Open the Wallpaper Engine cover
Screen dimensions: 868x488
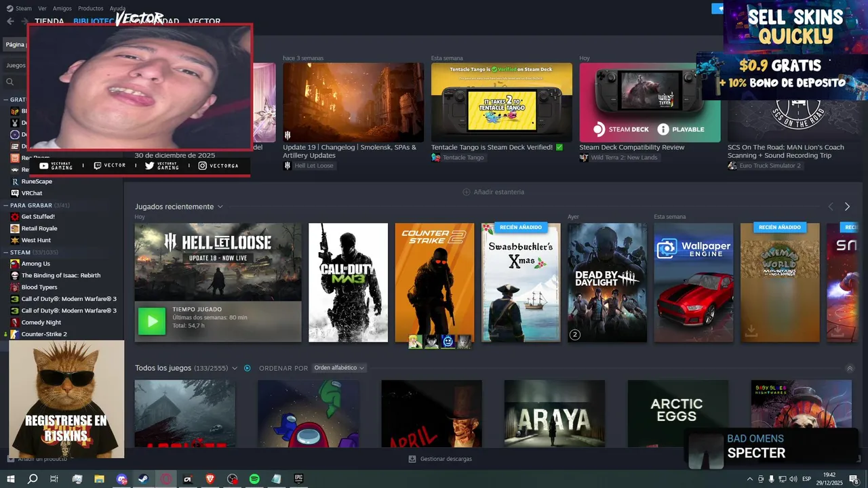click(x=694, y=283)
